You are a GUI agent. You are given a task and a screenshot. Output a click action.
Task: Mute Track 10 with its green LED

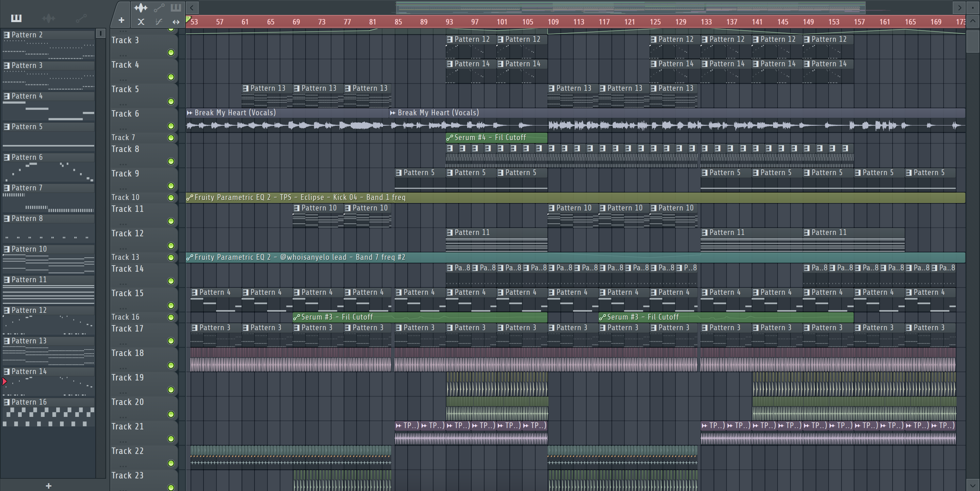click(171, 198)
